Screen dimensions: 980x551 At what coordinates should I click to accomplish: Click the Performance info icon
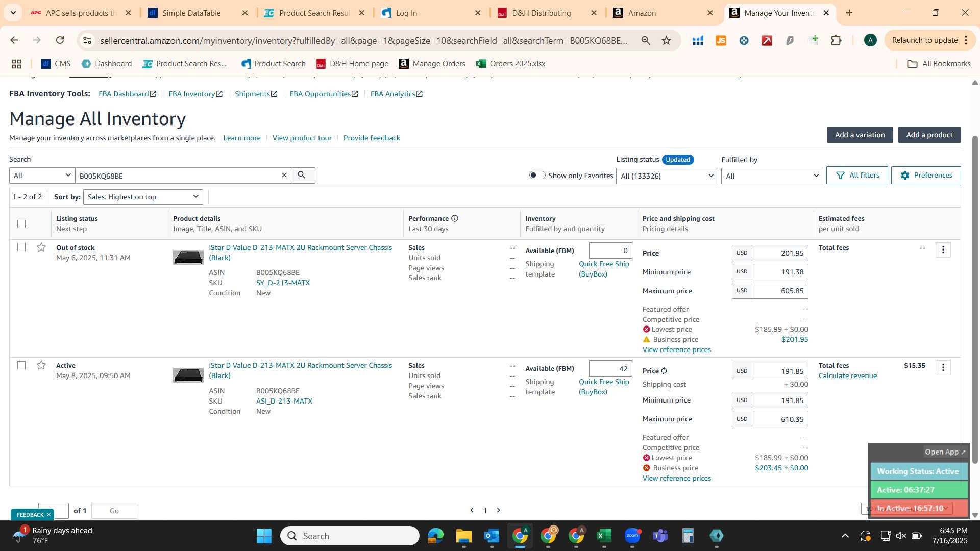pyautogui.click(x=455, y=218)
